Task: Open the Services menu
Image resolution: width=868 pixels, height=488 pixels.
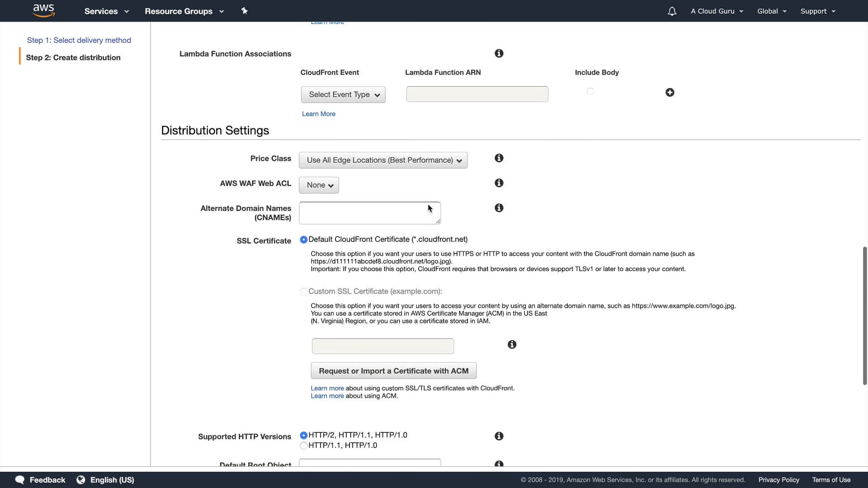Action: point(106,11)
